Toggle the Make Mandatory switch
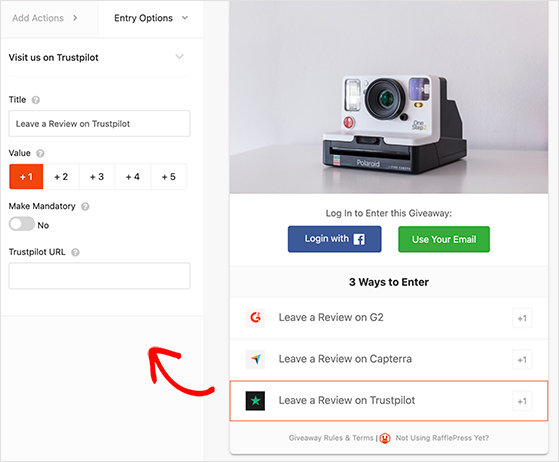 22,224
